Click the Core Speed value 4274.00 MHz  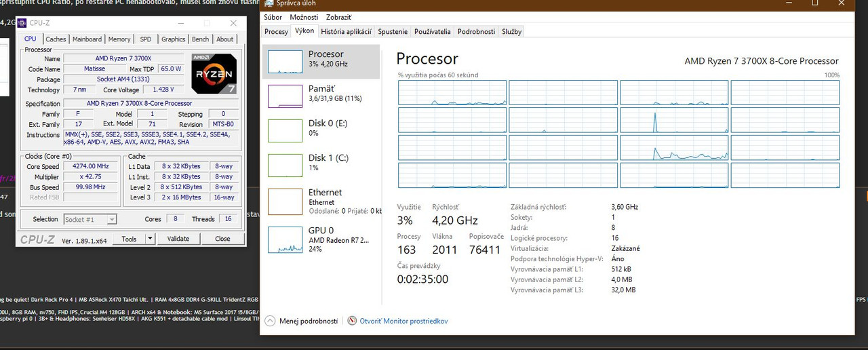(x=90, y=167)
